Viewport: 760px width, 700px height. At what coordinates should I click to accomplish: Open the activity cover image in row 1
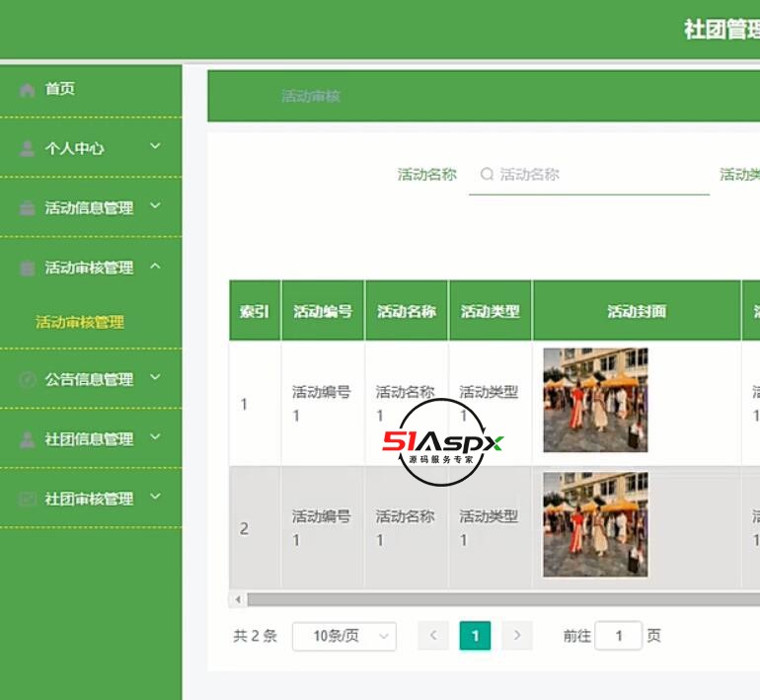[x=595, y=400]
